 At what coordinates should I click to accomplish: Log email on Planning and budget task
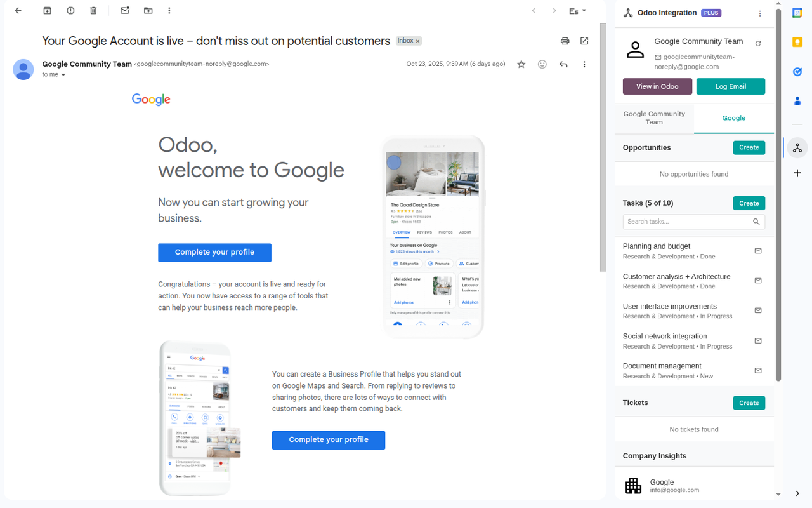pyautogui.click(x=757, y=251)
